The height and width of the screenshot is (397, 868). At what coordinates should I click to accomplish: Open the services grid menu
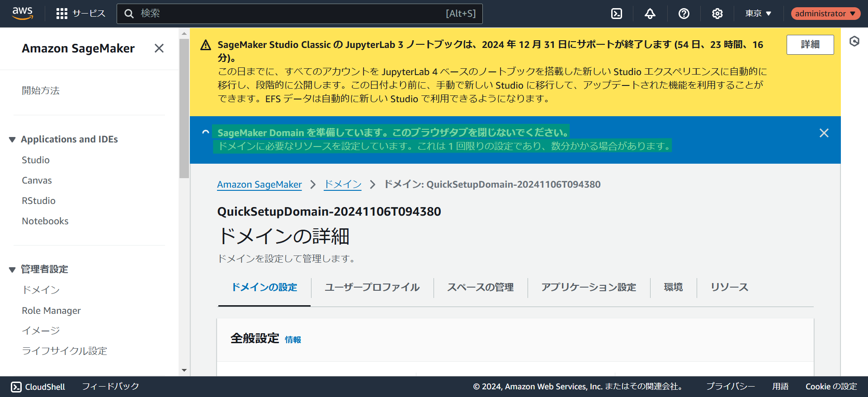62,14
